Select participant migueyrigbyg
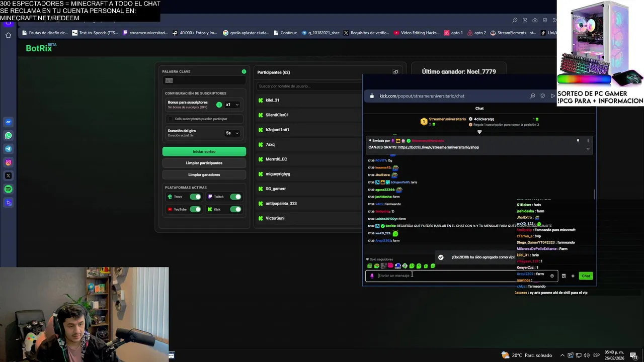Viewport: 644px width, 362px height. pyautogui.click(x=309, y=174)
